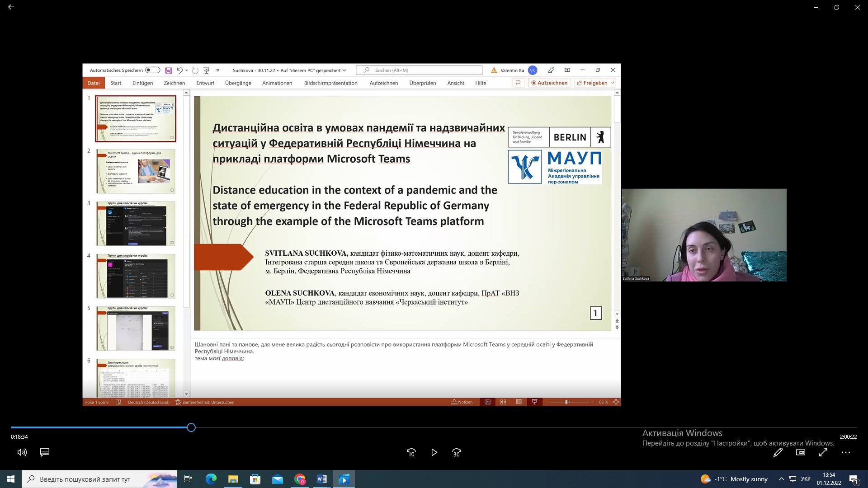Open the volume control speaker icon
868x488 pixels.
click(22, 452)
